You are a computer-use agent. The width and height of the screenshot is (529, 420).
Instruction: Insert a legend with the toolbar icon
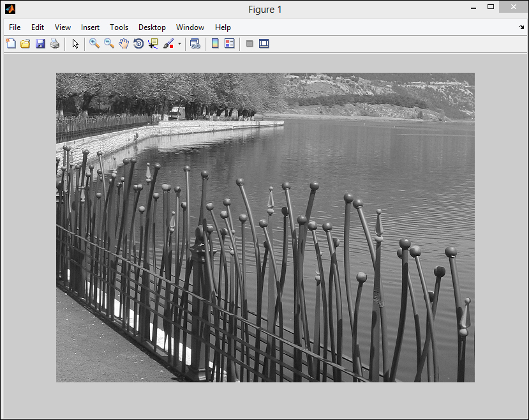point(230,43)
